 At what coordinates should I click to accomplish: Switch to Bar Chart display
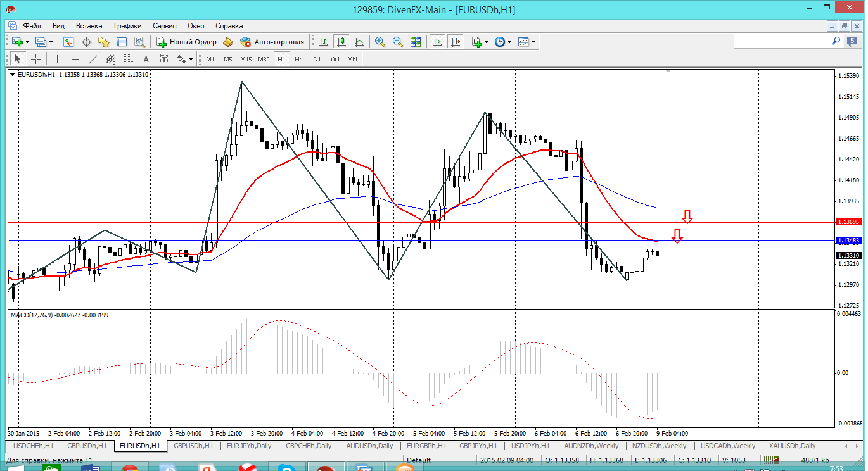pyautogui.click(x=324, y=42)
